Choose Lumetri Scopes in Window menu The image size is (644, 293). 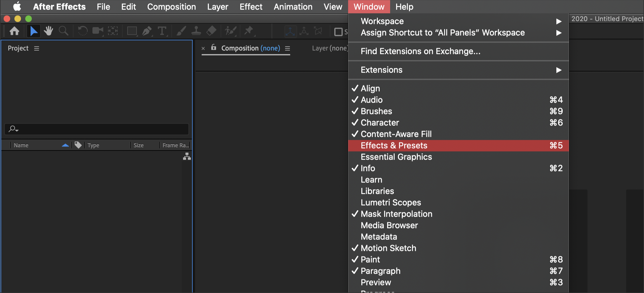[458, 202]
